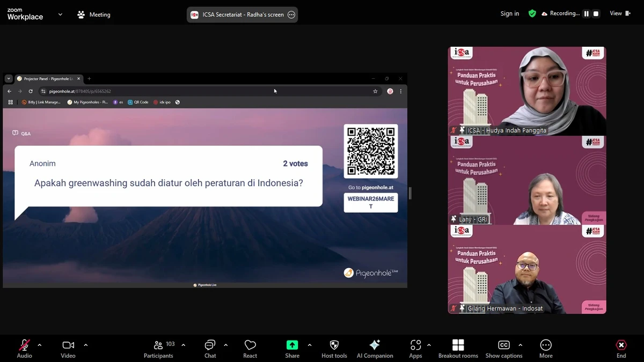Click the Sign in link
This screenshot has width=644, height=362.
(x=509, y=13)
